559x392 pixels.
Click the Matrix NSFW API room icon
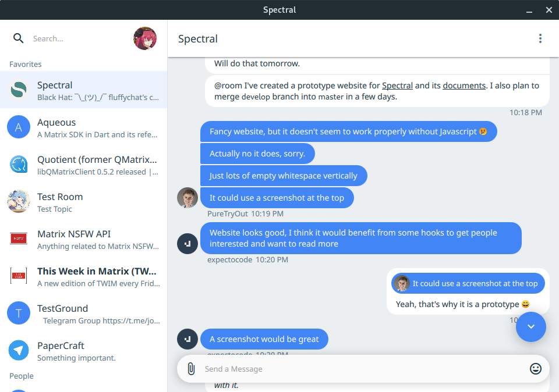pyautogui.click(x=19, y=238)
